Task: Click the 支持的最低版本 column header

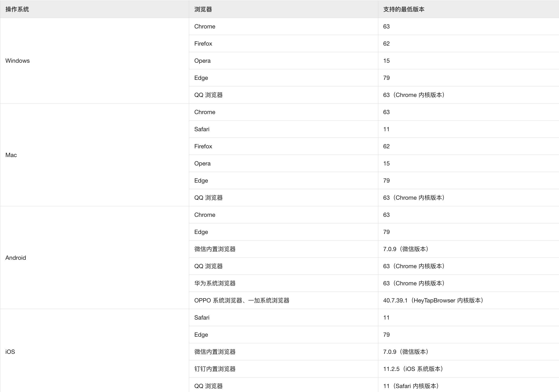Action: click(x=404, y=9)
